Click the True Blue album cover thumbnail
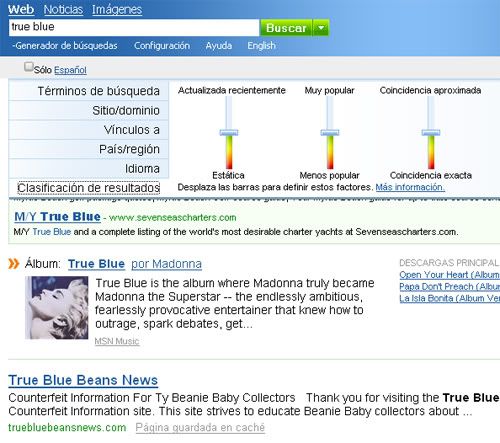The image size is (500, 443). click(x=57, y=308)
